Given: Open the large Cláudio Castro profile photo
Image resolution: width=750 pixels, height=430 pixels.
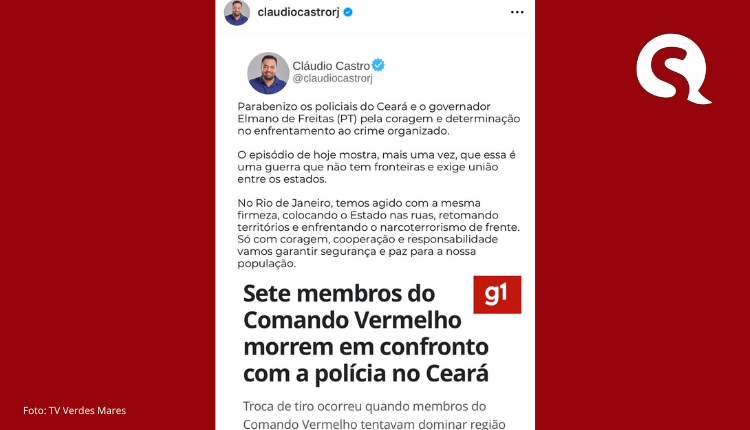Looking at the screenshot, I should [x=268, y=73].
